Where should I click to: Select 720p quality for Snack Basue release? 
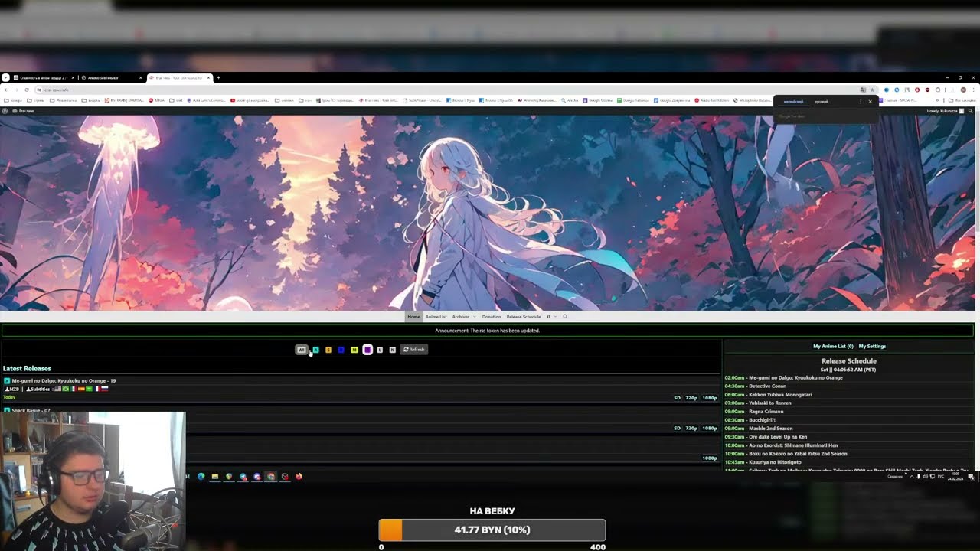click(691, 429)
